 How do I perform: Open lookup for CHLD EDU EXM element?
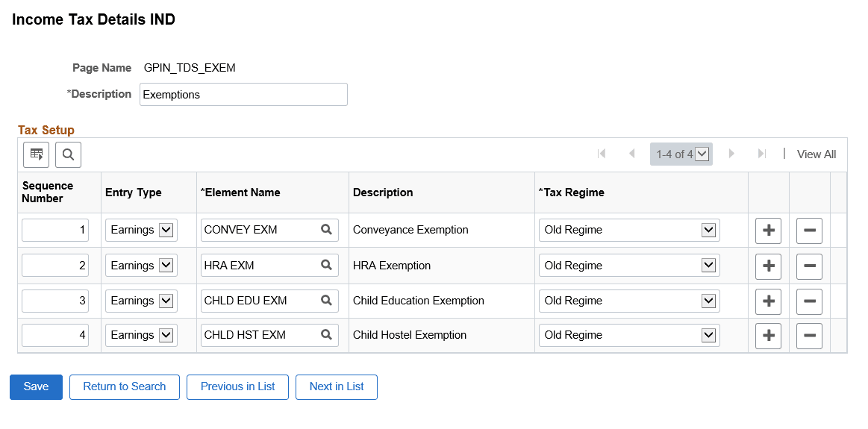(326, 301)
